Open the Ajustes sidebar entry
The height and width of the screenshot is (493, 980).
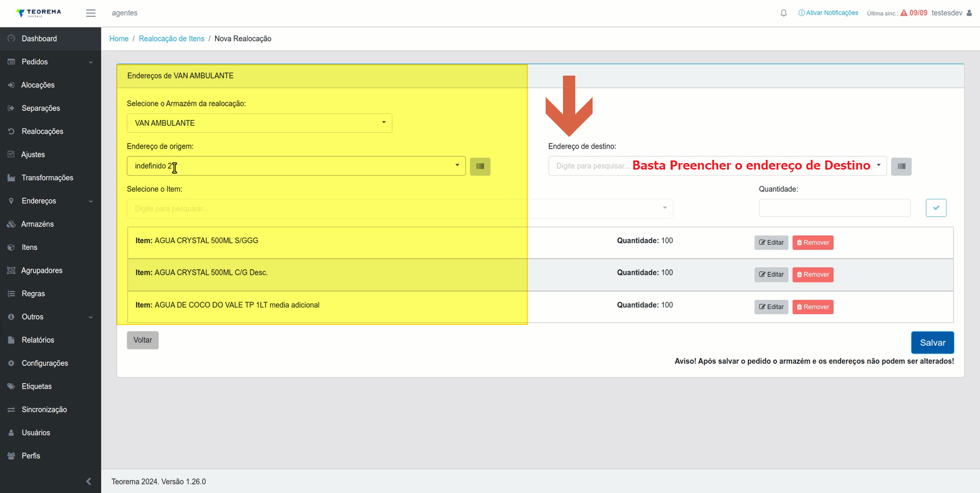tap(51, 154)
